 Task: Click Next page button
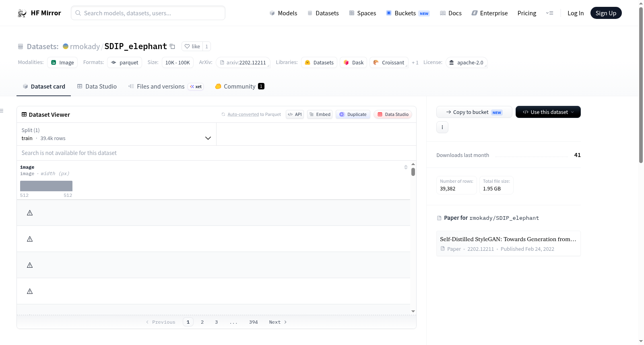[x=278, y=322]
